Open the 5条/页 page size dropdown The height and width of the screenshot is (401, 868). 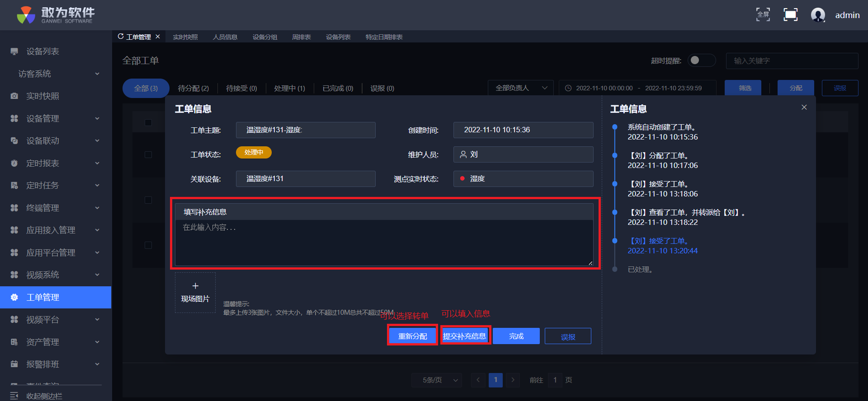[437, 380]
